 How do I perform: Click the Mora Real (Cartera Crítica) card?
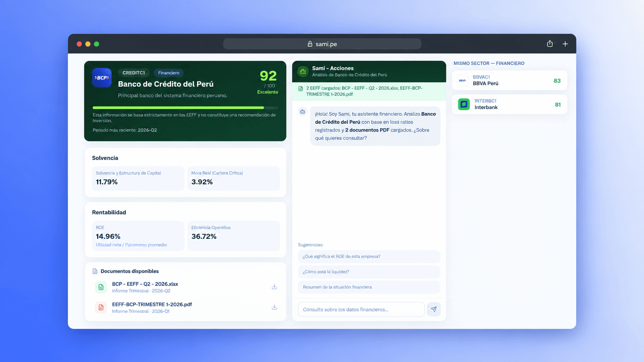point(233,178)
